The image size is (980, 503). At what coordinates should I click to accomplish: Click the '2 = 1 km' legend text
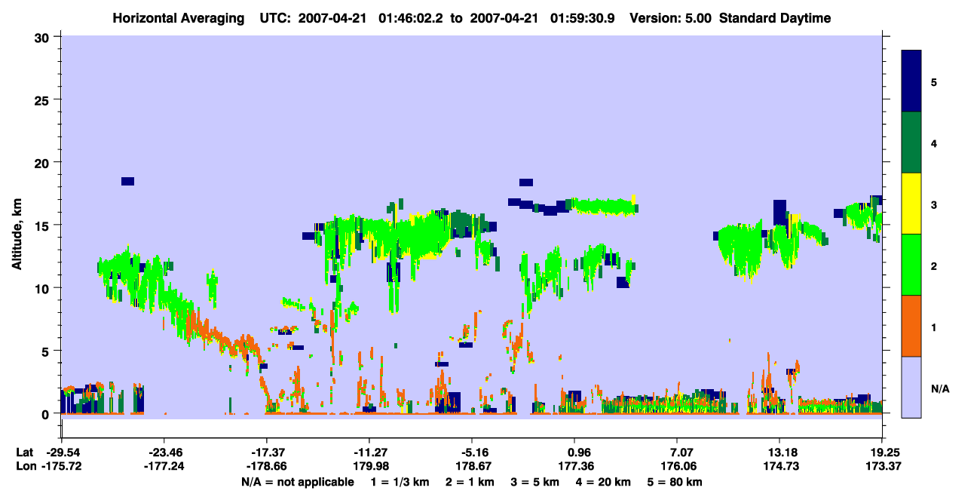tap(469, 482)
